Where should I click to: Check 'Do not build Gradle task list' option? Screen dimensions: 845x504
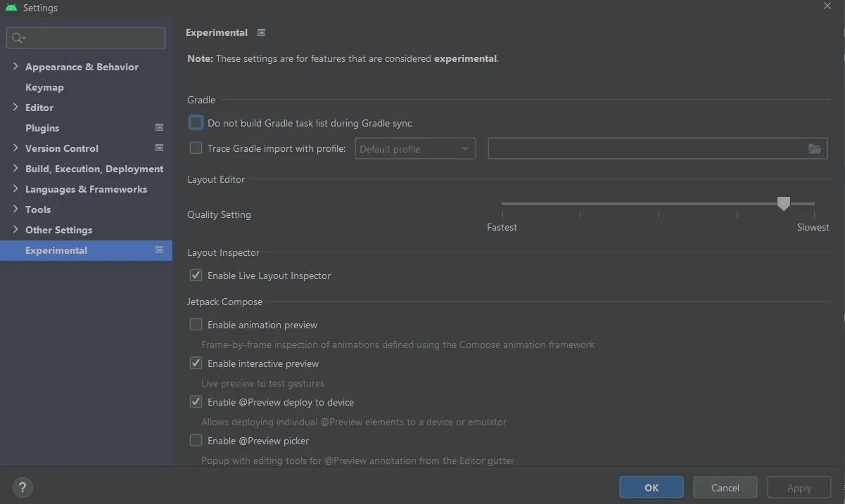coord(196,123)
